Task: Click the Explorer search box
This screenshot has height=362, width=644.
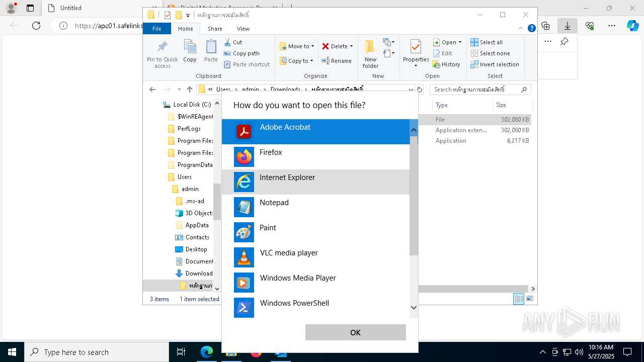Action: [480, 89]
